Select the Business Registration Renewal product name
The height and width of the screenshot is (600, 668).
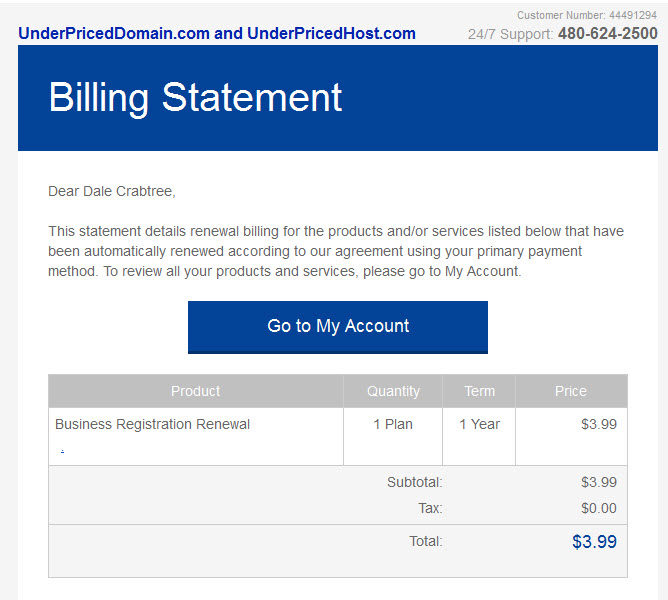click(153, 424)
